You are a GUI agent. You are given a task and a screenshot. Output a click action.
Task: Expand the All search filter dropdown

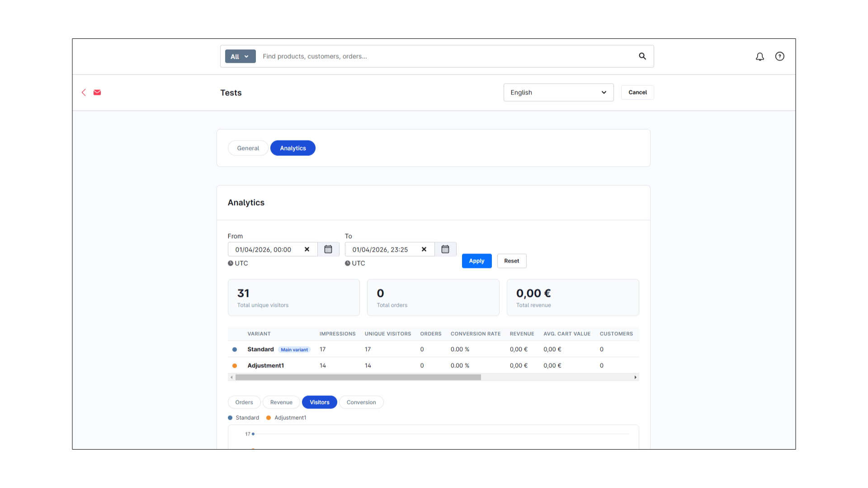240,56
